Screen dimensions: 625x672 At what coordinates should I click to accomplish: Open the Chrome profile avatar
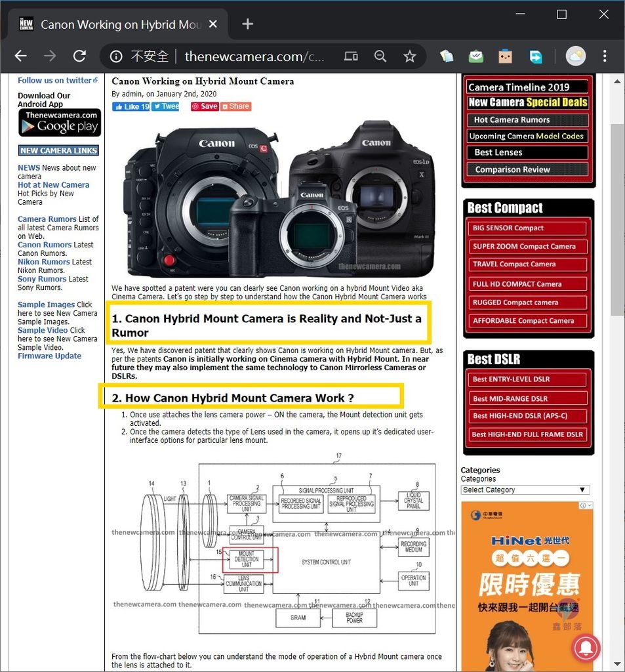[575, 56]
